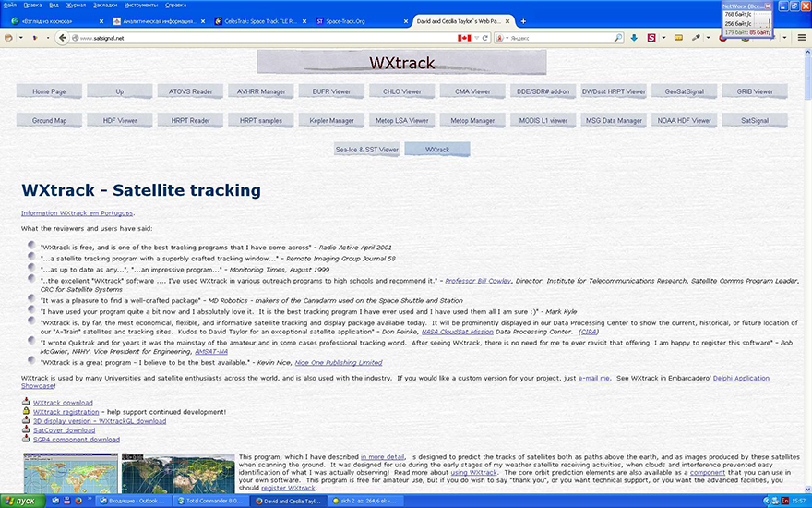The height and width of the screenshot is (508, 812).
Task: Open the Правка menu
Action: point(32,6)
